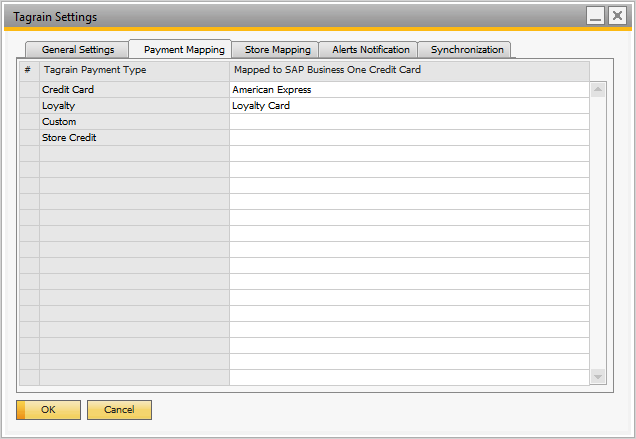This screenshot has height=439, width=636.
Task: Click Mapped to SAP Business One header
Action: (x=409, y=71)
